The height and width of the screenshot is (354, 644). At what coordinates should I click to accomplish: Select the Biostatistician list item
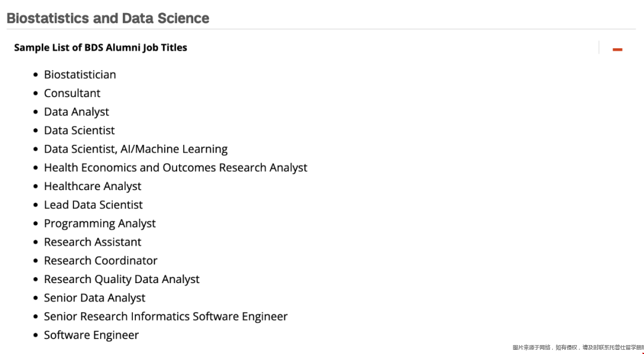[x=80, y=74]
